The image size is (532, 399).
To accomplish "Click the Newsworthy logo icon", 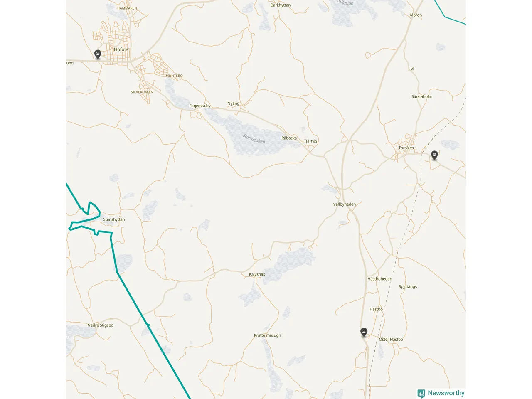I will pos(421,393).
